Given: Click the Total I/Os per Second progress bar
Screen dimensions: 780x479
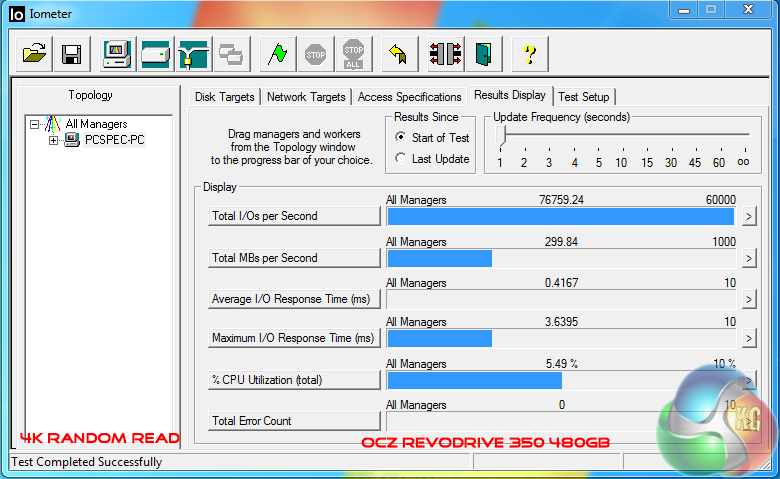Looking at the screenshot, I should pyautogui.click(x=561, y=217).
